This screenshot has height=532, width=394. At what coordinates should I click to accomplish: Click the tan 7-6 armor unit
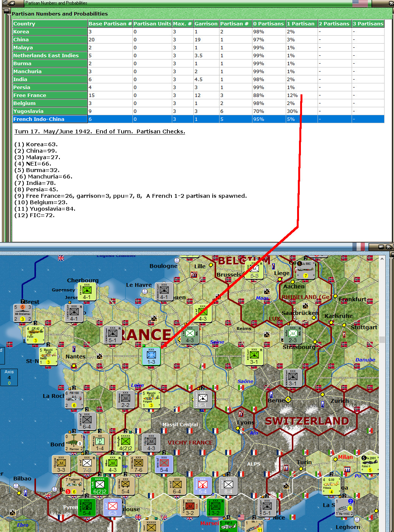(x=139, y=464)
